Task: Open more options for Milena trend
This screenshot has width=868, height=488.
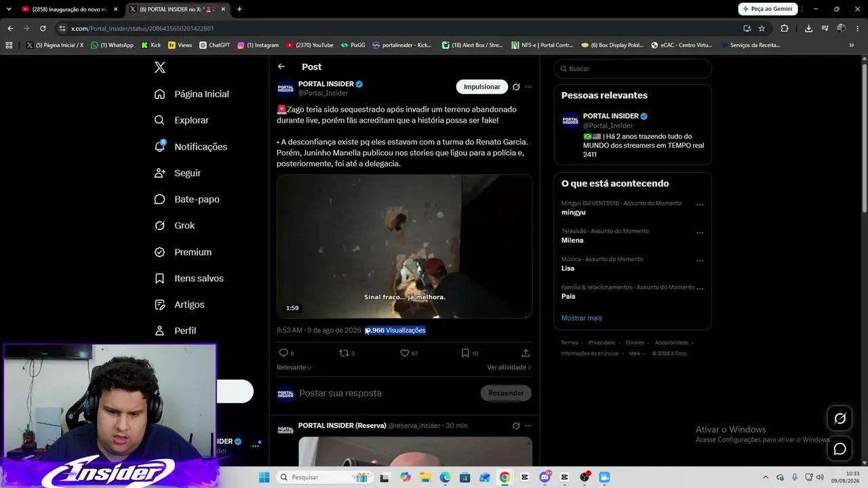Action: (700, 232)
